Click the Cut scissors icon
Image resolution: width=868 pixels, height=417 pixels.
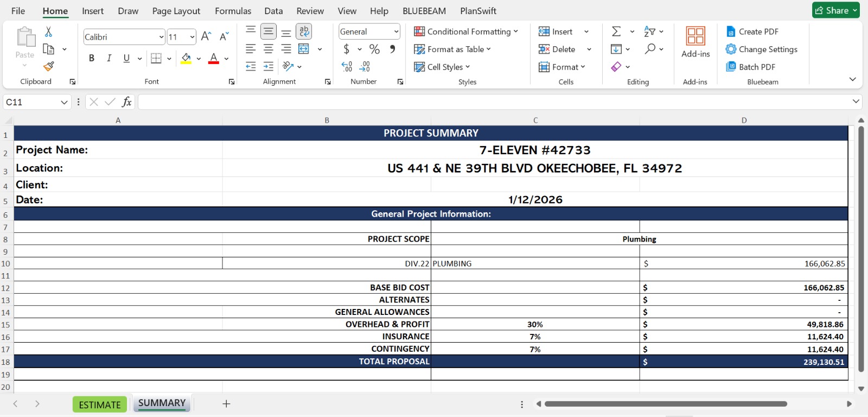coord(48,32)
